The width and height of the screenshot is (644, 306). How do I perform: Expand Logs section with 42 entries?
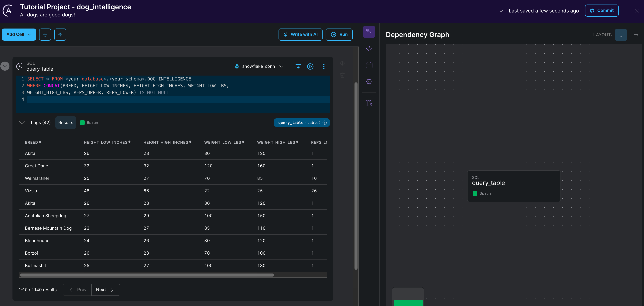tap(41, 122)
